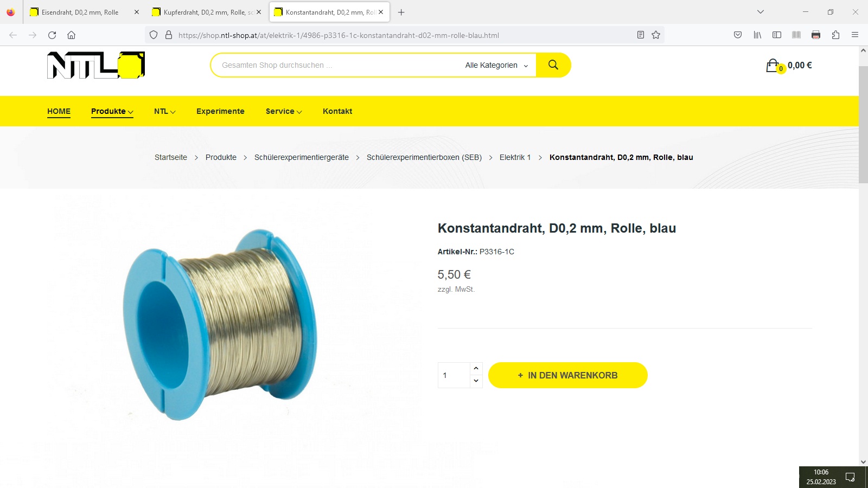Expand the Service menu
Viewport: 868px width, 488px height.
284,111
